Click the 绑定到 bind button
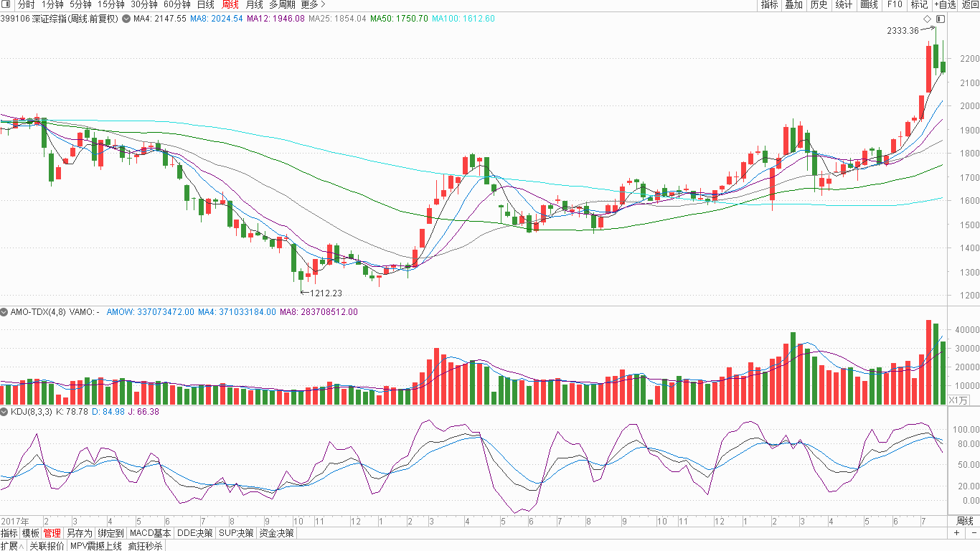Screen dimensions: 980x551 110,533
